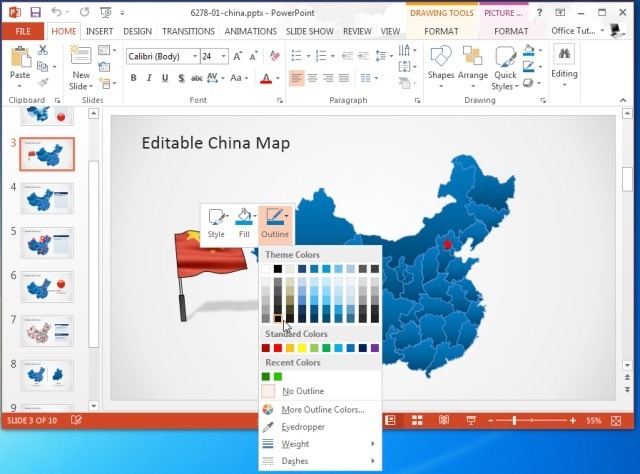Decrease list indent level icon

[347, 56]
